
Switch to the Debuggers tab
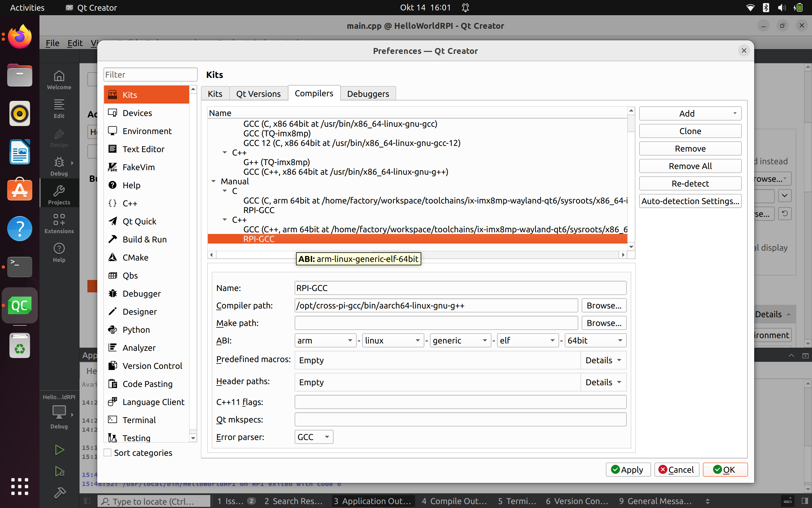coord(368,93)
